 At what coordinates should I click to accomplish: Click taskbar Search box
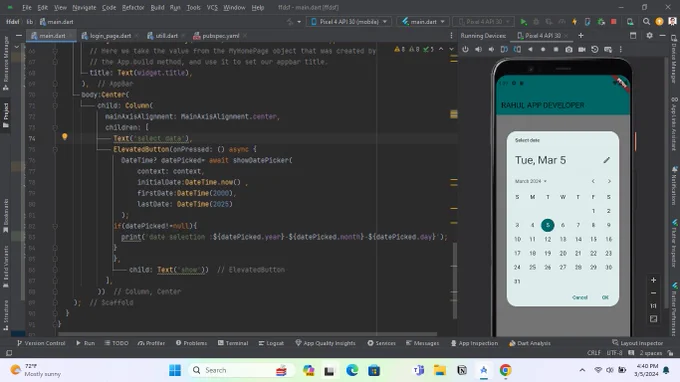point(242,370)
